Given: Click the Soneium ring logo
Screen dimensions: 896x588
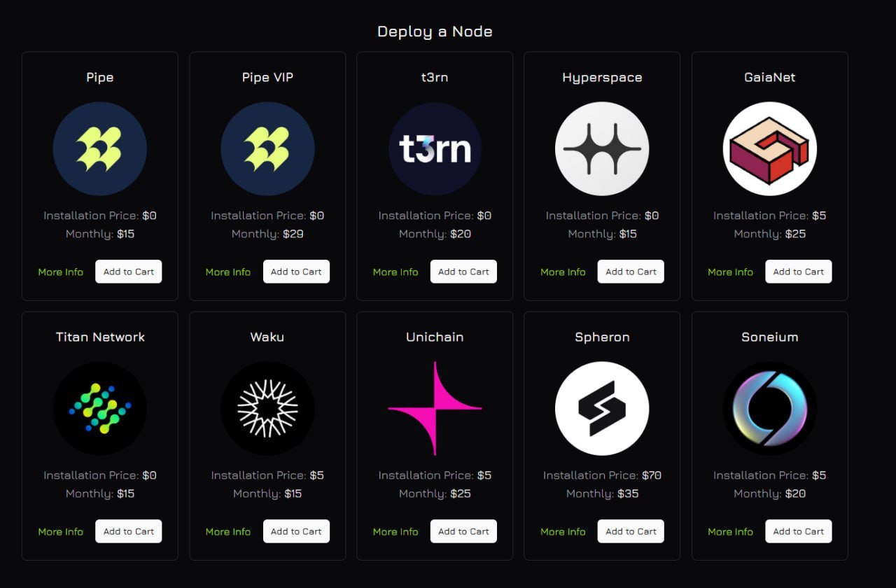Looking at the screenshot, I should click(x=770, y=409).
